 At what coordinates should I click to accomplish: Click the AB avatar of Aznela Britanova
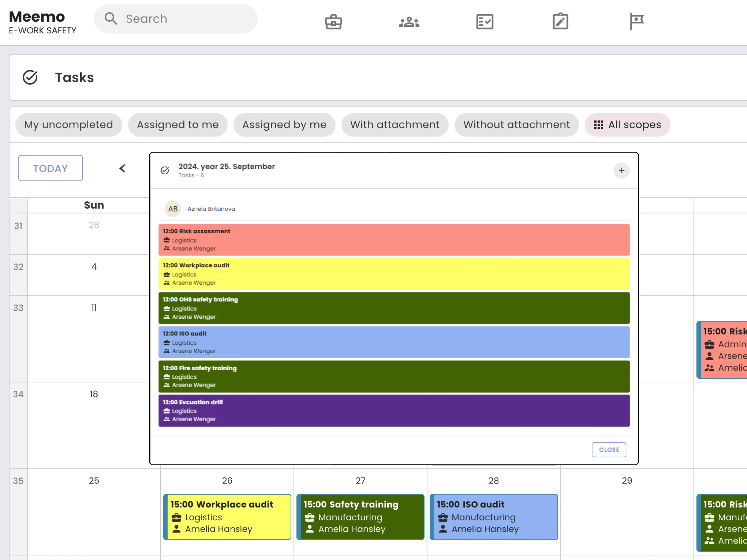173,209
